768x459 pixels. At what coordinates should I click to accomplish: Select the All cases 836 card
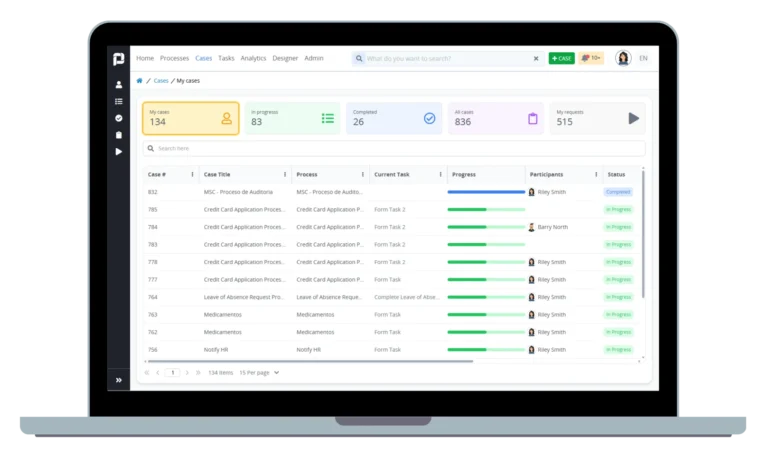point(496,118)
